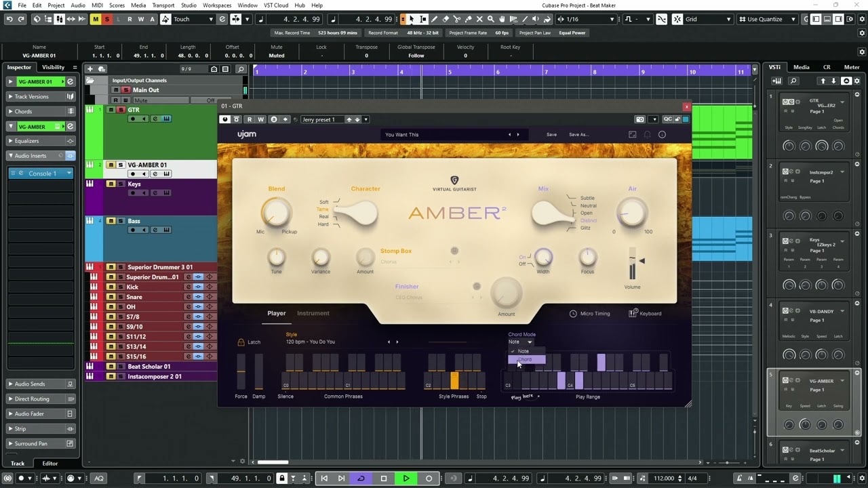Screen dimensions: 868x488
Task: Select previous Style arrow
Action: click(x=389, y=342)
